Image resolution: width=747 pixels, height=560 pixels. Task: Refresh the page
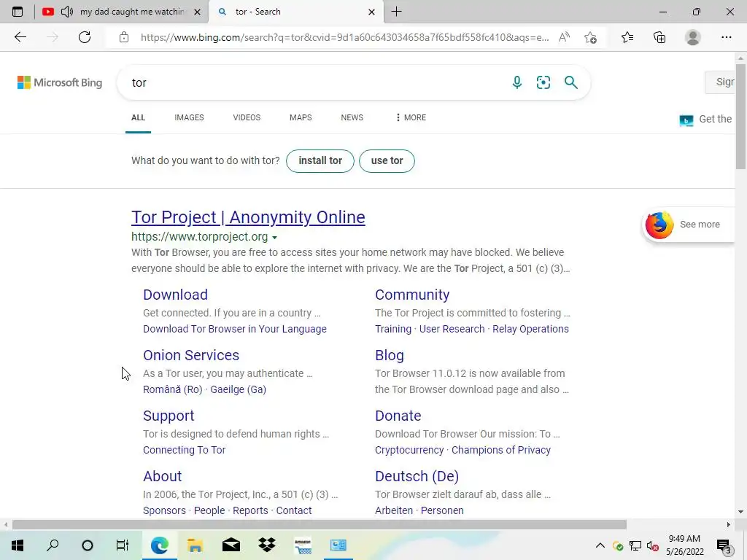(85, 37)
